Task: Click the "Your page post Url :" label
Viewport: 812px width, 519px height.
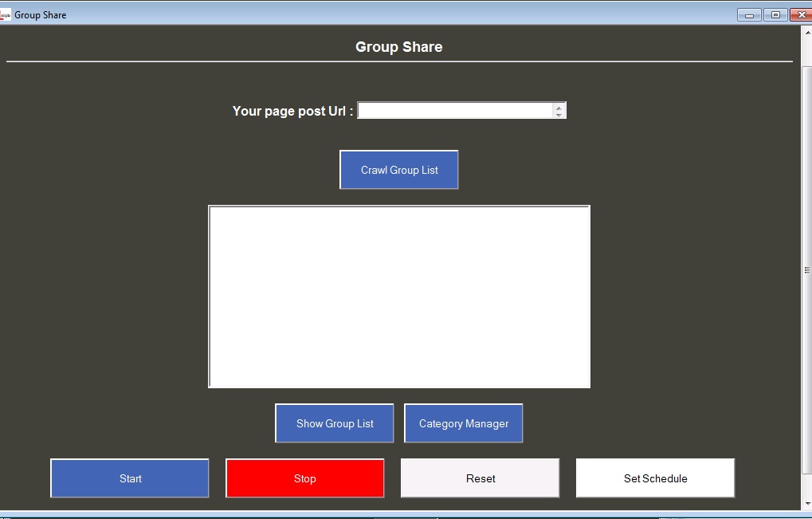Action: [292, 111]
